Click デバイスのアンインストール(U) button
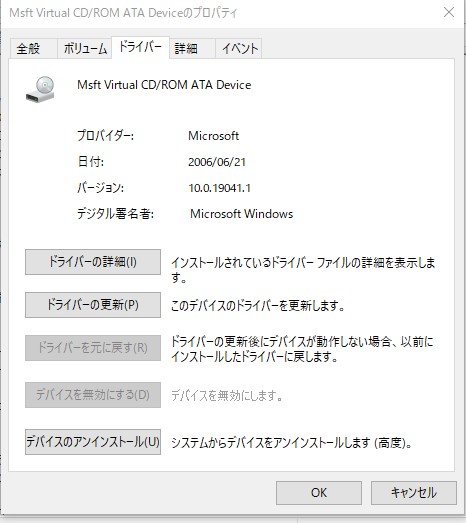 (x=93, y=442)
